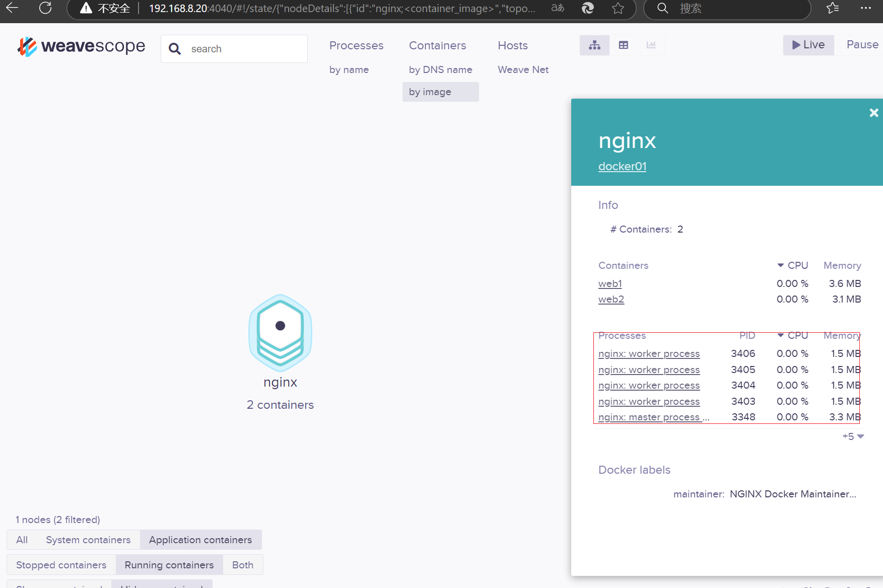
Task: Switch to resource chart view icon
Action: [x=651, y=45]
